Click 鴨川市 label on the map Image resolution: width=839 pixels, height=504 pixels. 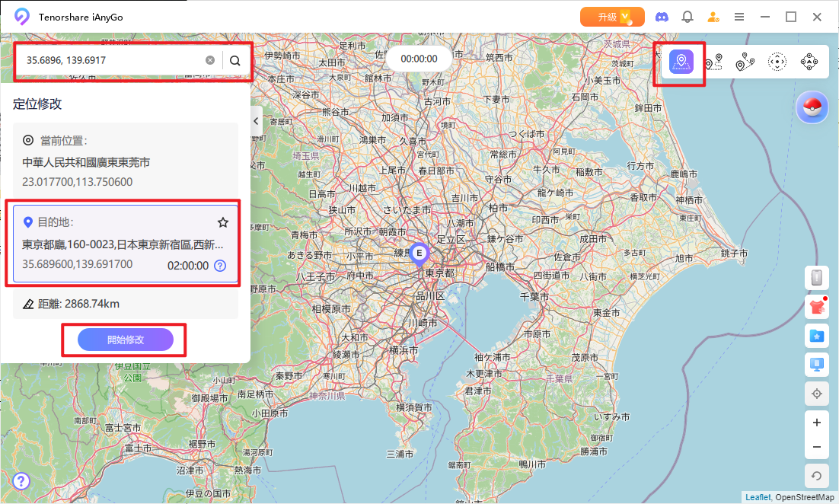pos(532,464)
